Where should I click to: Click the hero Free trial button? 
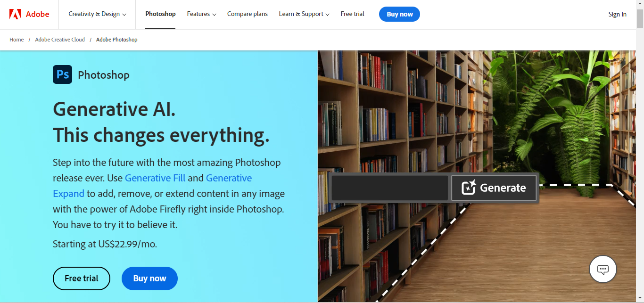[x=82, y=278]
